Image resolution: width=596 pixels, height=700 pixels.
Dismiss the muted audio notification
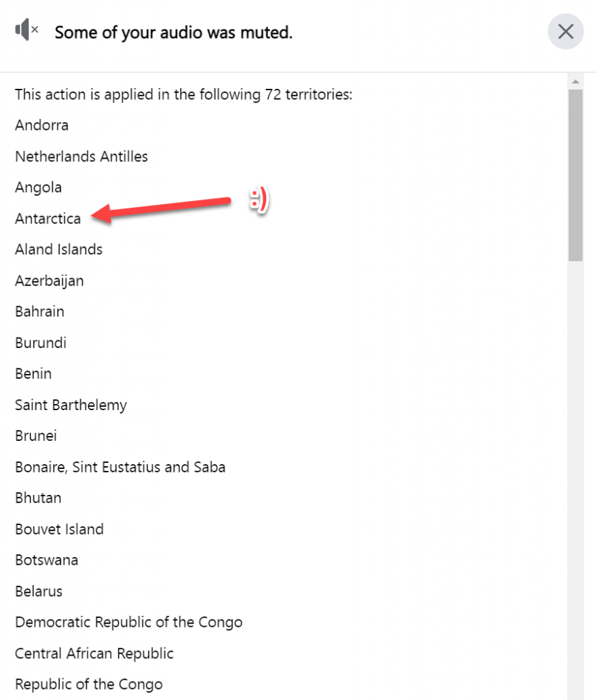(x=565, y=31)
